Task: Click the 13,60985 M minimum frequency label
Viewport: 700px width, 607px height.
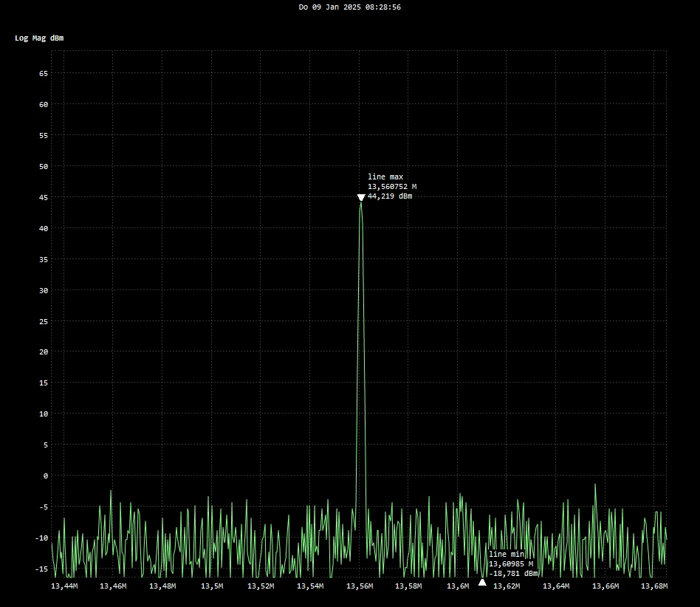Action: [511, 563]
